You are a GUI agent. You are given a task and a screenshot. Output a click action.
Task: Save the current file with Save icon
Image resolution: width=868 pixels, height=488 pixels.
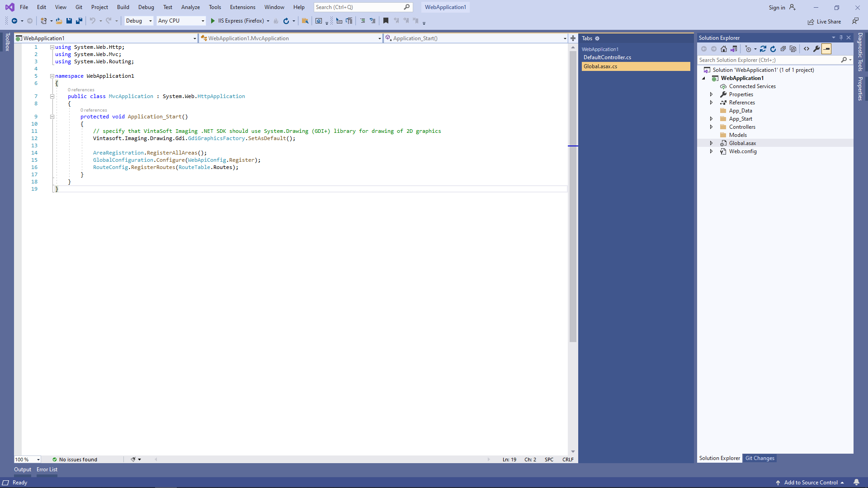tap(69, 21)
